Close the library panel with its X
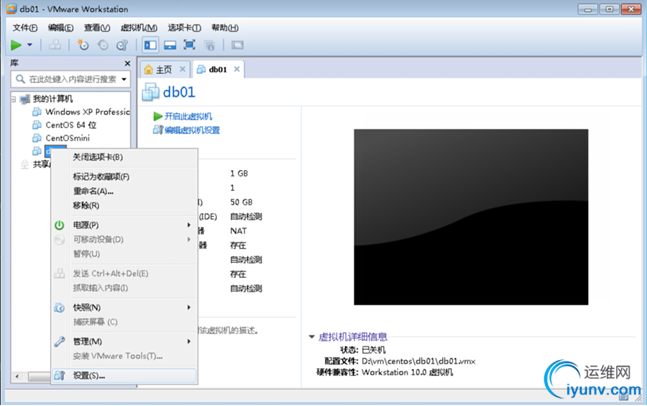This screenshot has height=406, width=647. (x=127, y=64)
